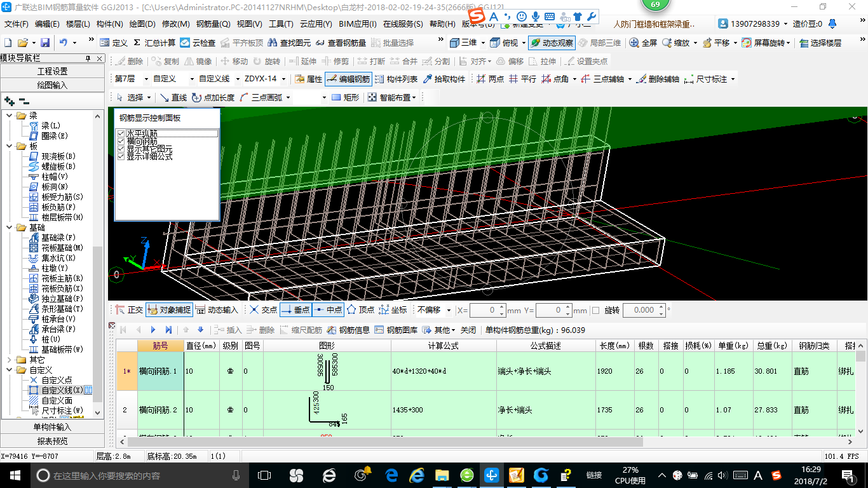Click 关闭 to close rebar editor
Image resolution: width=868 pixels, height=488 pixels.
coord(468,330)
